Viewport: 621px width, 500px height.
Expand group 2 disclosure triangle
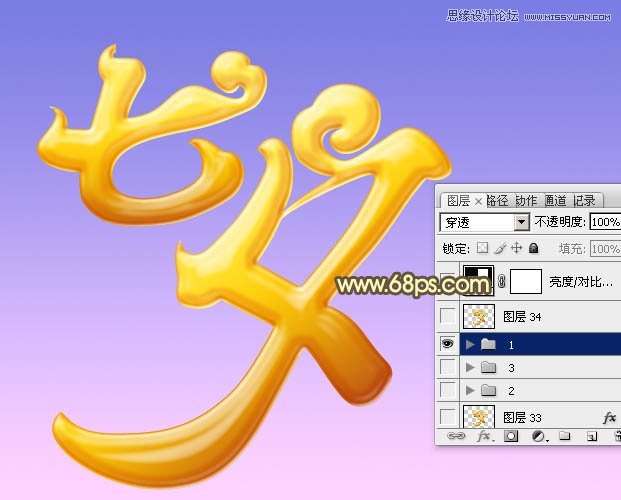(470, 390)
